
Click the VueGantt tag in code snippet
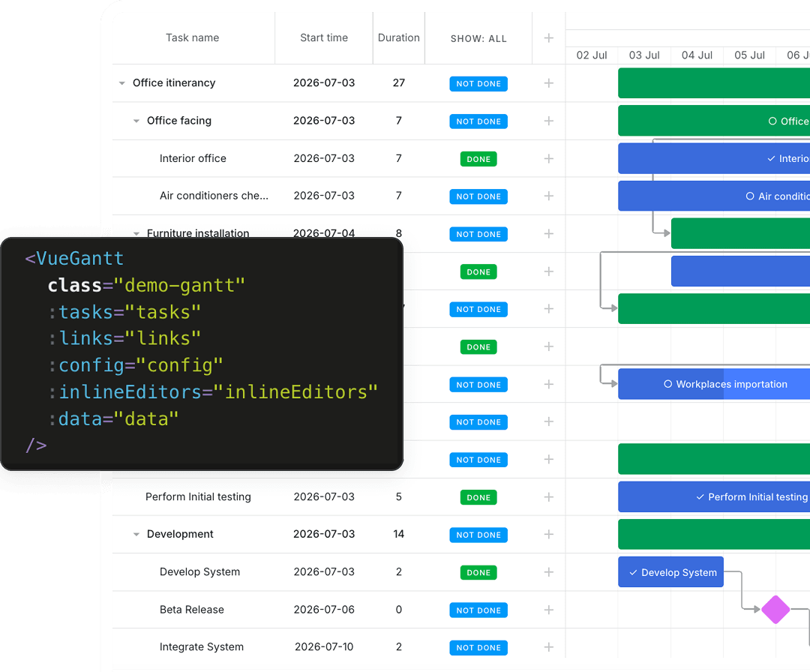click(79, 258)
